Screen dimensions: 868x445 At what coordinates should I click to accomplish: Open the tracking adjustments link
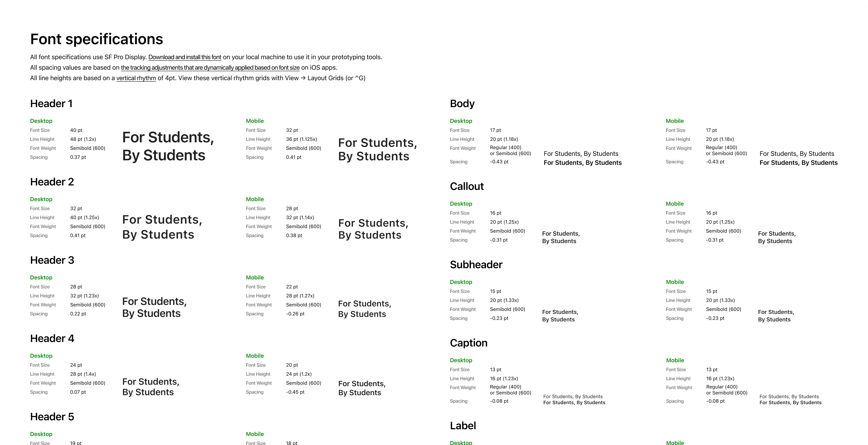pyautogui.click(x=210, y=68)
